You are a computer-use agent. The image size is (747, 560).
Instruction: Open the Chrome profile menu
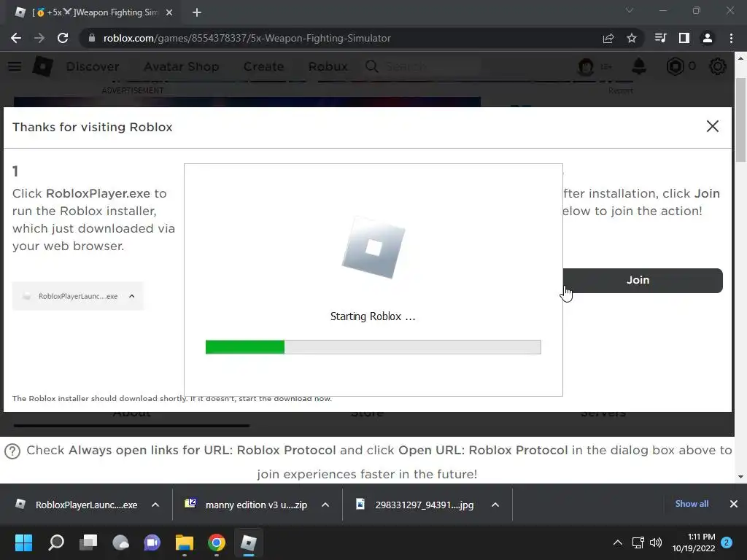[708, 38]
